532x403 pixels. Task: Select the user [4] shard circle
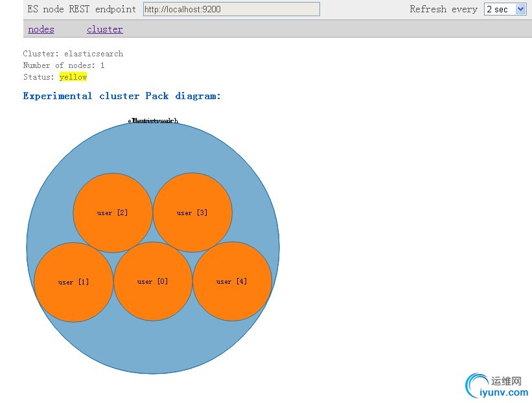point(232,281)
